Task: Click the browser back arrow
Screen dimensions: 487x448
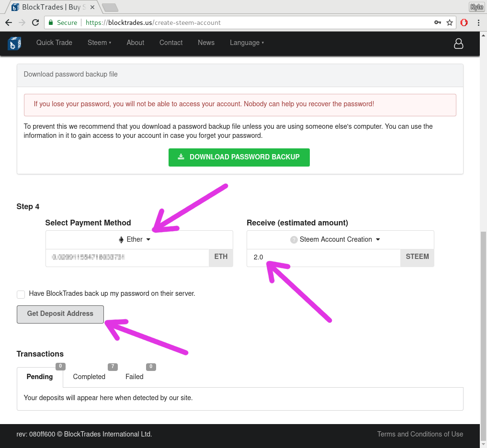Action: (9, 22)
